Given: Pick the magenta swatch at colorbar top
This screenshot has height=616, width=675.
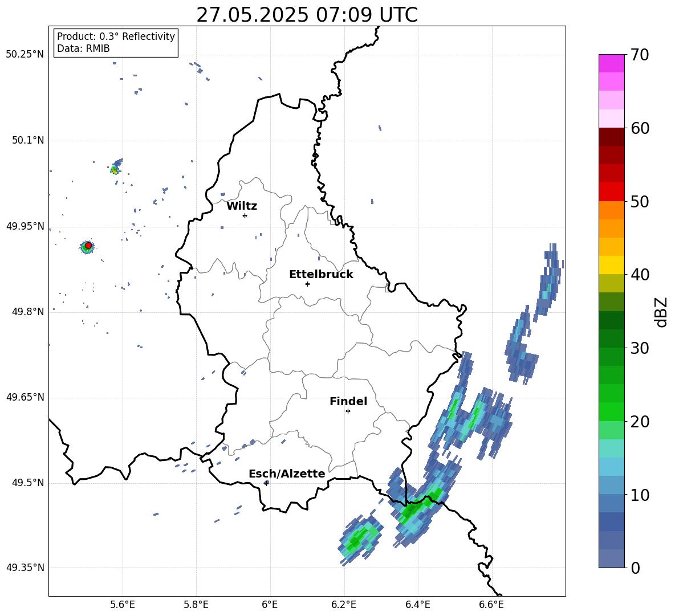Looking at the screenshot, I should [611, 63].
